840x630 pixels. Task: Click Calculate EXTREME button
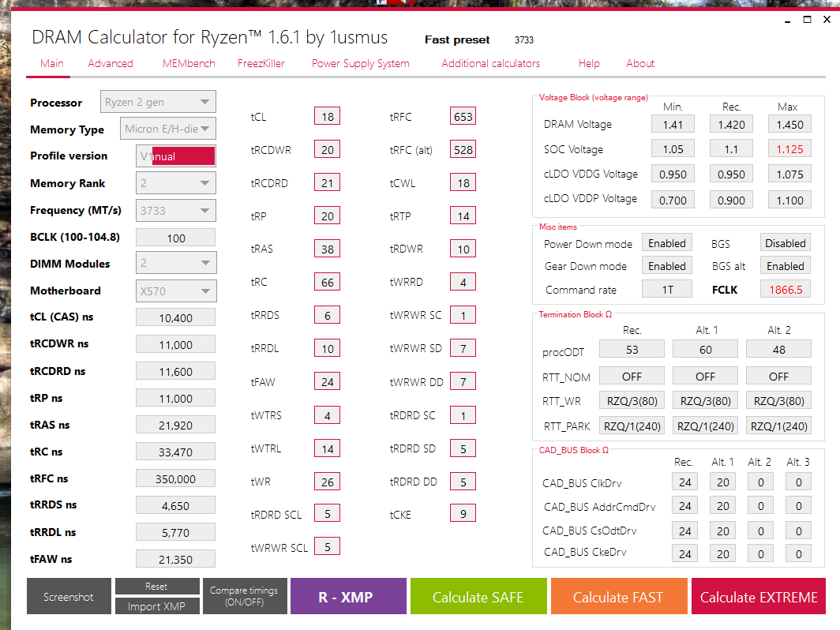[759, 596]
